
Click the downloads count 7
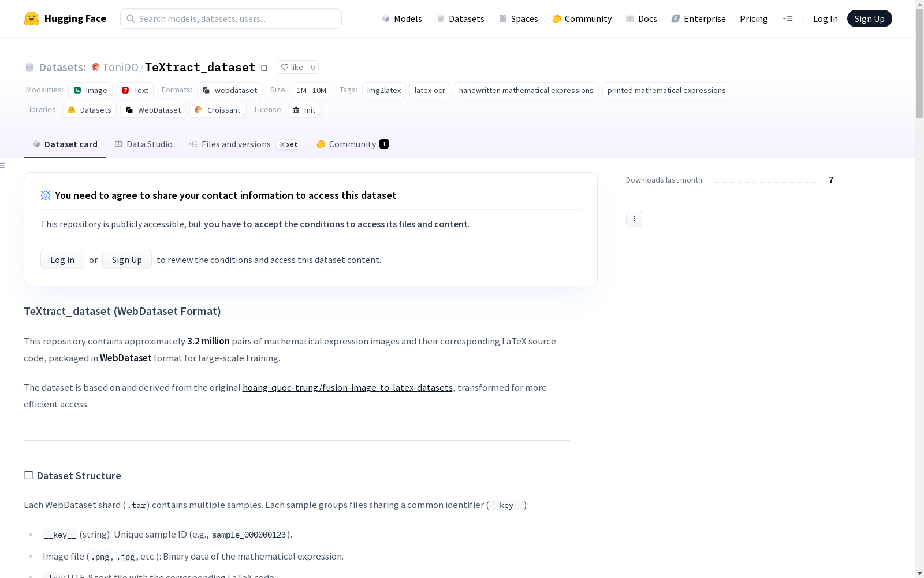[831, 180]
